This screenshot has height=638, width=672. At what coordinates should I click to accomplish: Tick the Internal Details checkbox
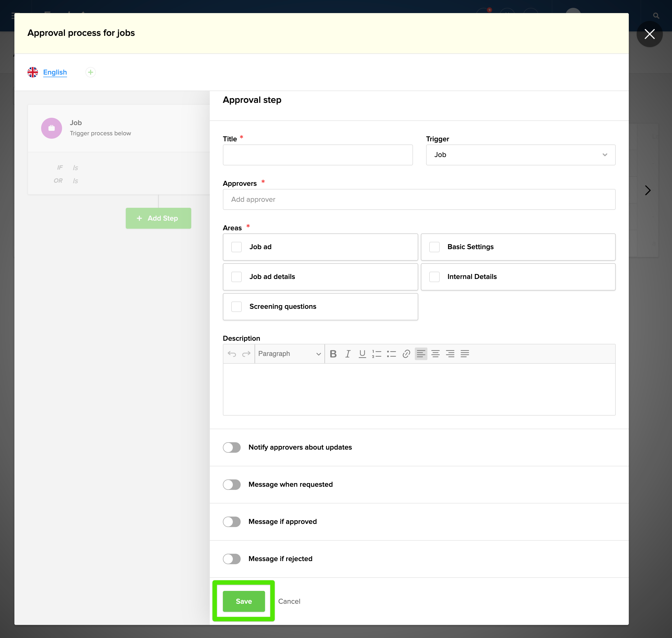[434, 277]
